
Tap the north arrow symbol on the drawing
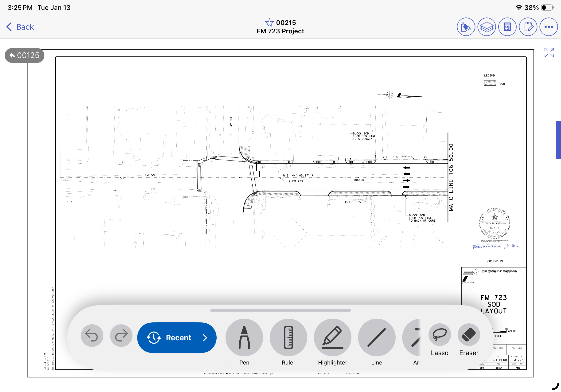pyautogui.click(x=400, y=95)
